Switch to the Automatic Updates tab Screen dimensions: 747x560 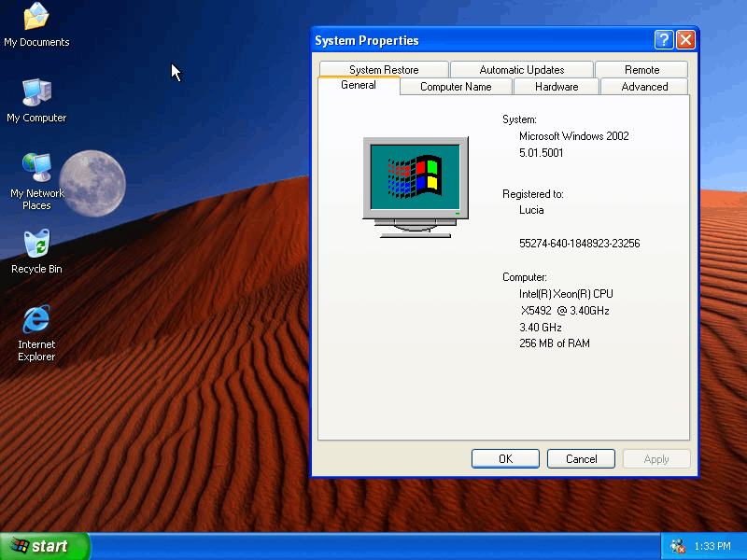tap(522, 69)
